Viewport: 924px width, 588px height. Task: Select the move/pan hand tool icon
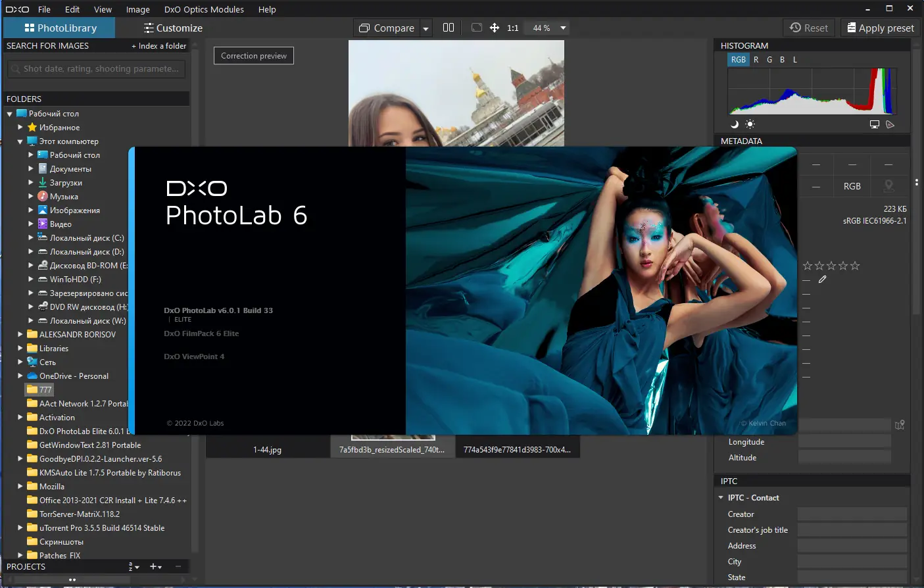point(495,28)
